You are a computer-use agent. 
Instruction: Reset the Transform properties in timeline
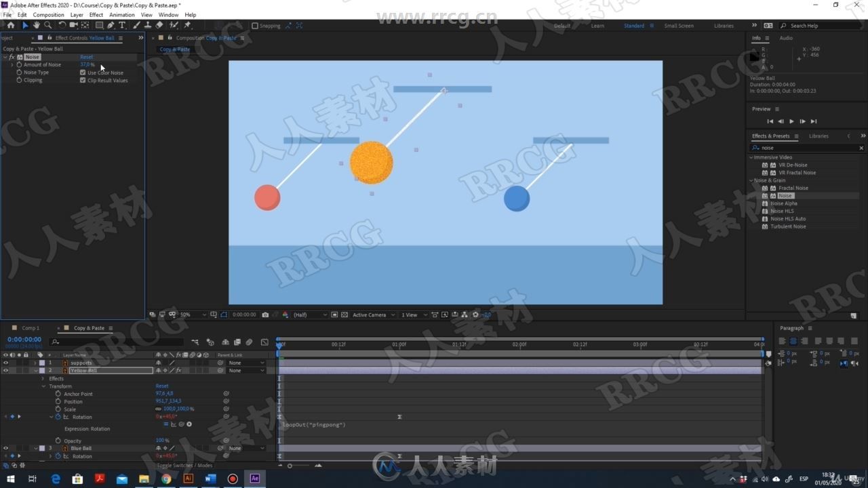point(162,386)
